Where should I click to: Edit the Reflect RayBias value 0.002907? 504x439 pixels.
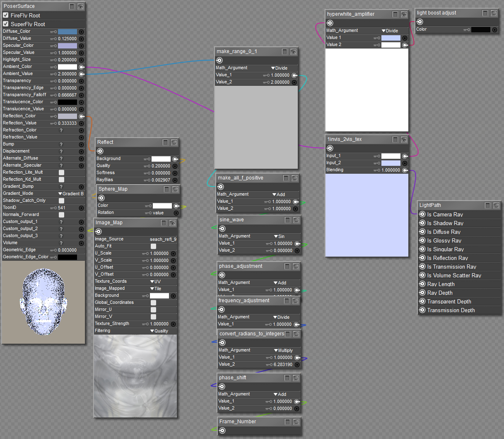(x=161, y=180)
